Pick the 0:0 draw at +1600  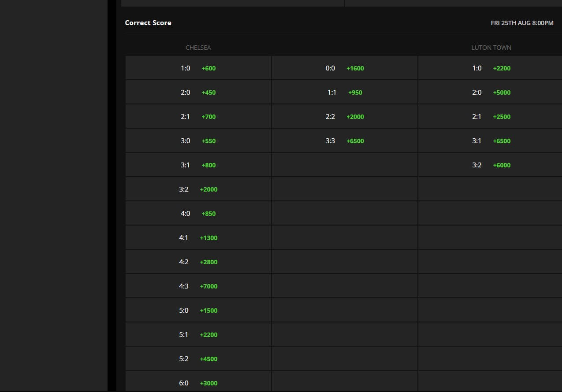[345, 68]
